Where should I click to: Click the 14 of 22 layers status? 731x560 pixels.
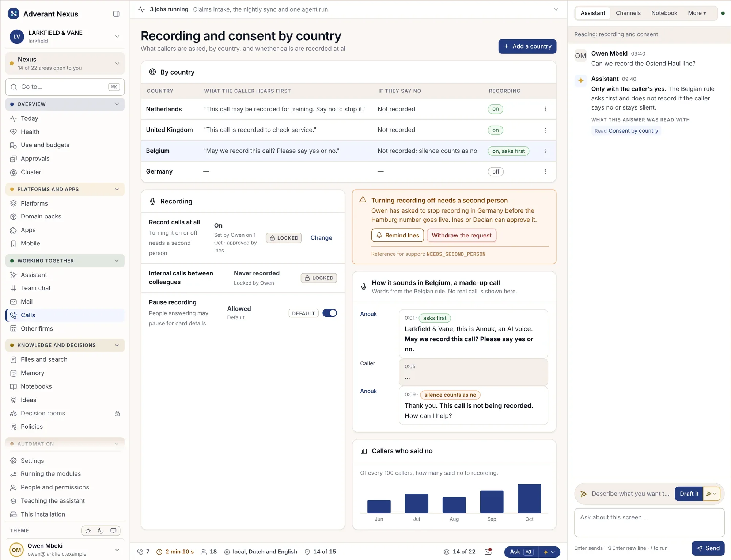click(x=459, y=552)
